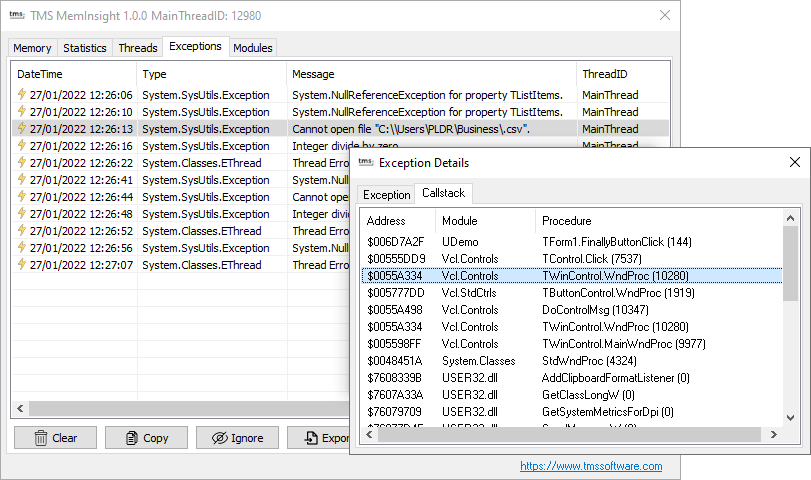Open the tmssoftware.com website link
This screenshot has height=480, width=811.
coord(591,466)
